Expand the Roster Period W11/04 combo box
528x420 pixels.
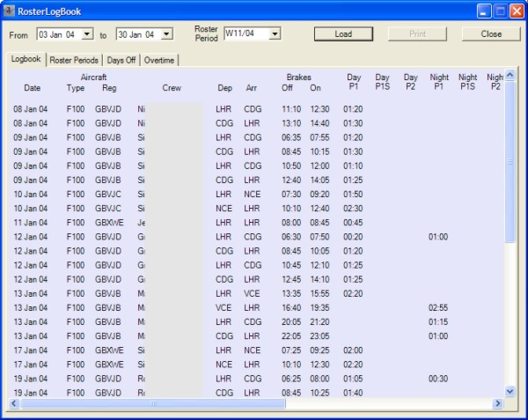275,33
